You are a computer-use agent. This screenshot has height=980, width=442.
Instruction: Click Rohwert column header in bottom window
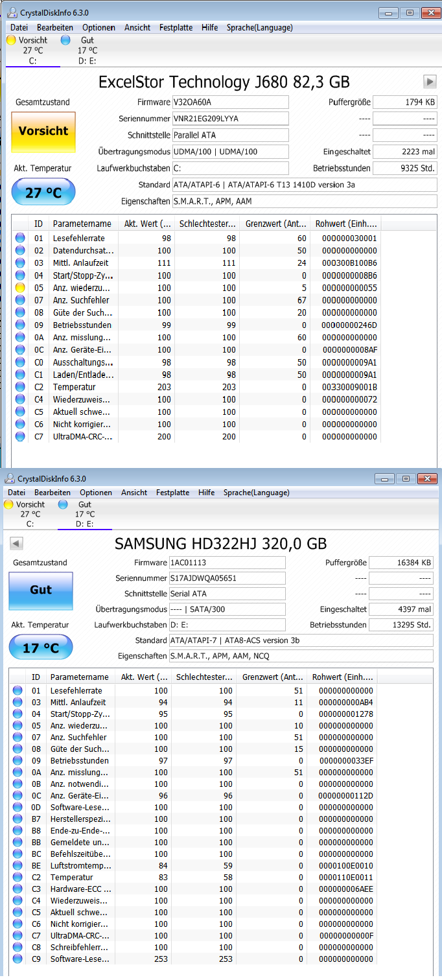343,677
